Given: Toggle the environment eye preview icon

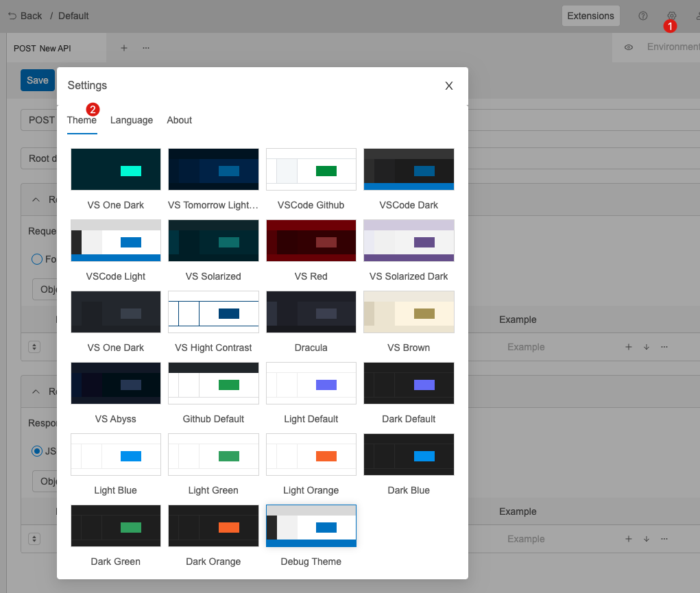Looking at the screenshot, I should point(629,47).
